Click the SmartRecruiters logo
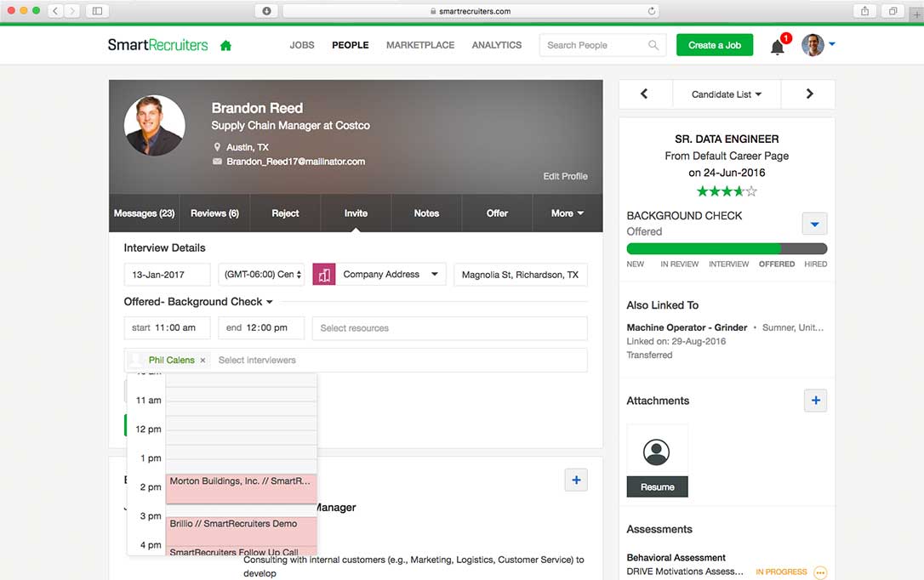924x580 pixels. pos(157,45)
